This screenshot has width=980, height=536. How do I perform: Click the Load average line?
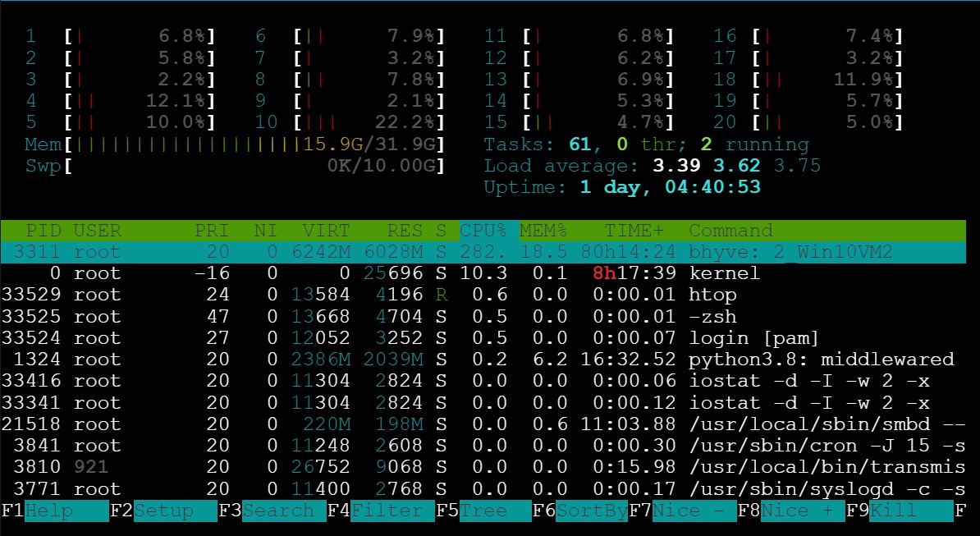coord(652,166)
